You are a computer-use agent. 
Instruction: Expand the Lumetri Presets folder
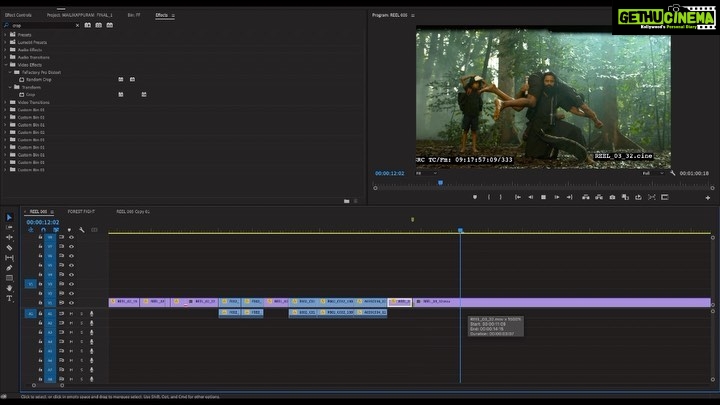tap(5, 42)
